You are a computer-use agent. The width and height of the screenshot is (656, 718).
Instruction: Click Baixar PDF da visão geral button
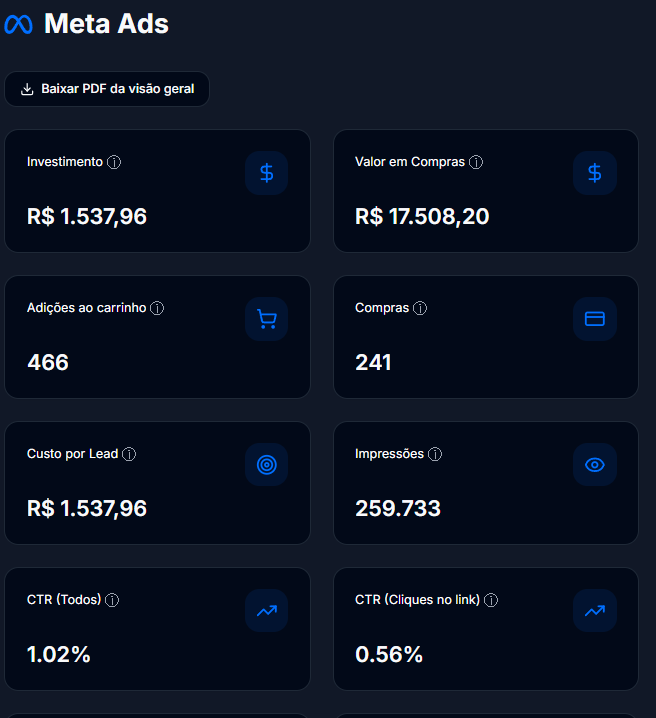click(x=107, y=89)
